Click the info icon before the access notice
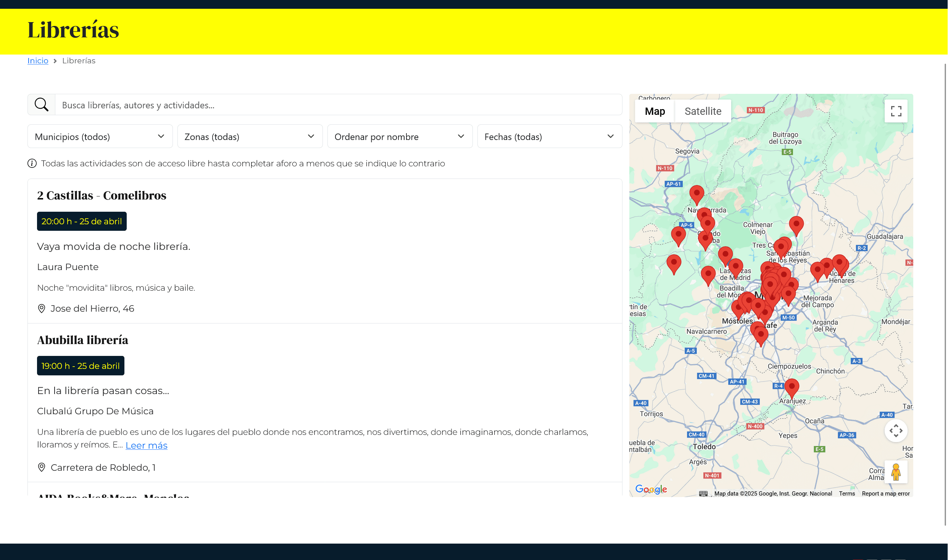 [32, 163]
